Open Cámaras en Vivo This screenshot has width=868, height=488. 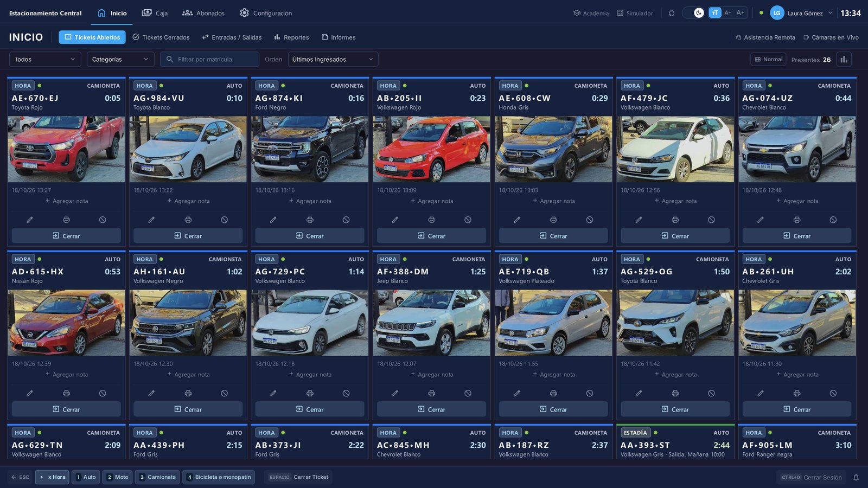click(x=831, y=37)
